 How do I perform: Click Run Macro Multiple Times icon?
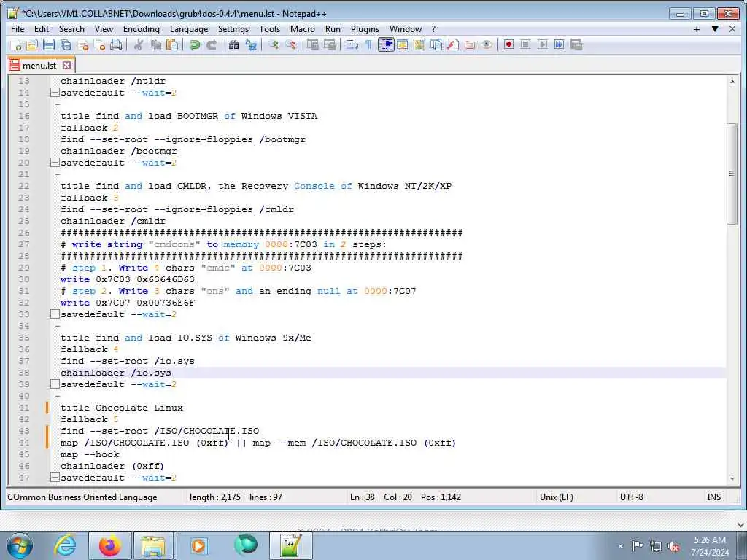point(560,44)
